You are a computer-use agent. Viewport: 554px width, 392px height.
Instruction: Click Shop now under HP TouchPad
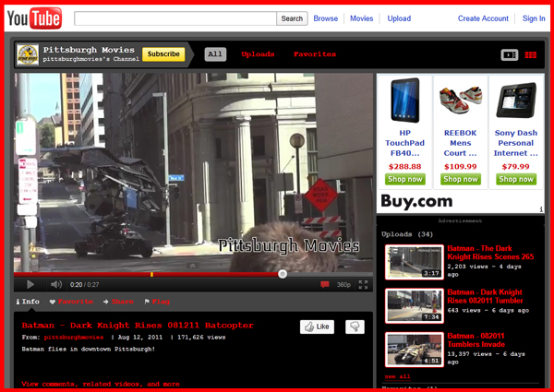[x=405, y=179]
